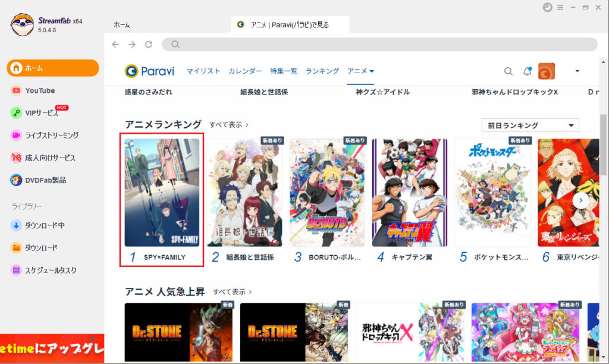
Task: Click the VIP key icon
Action: (x=16, y=113)
